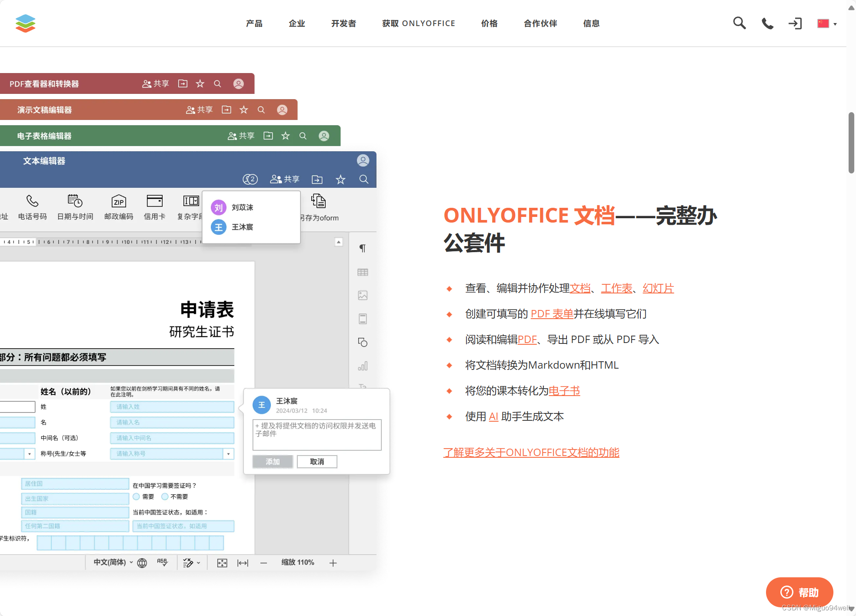
Task: Select the 需要 radio button
Action: click(137, 496)
